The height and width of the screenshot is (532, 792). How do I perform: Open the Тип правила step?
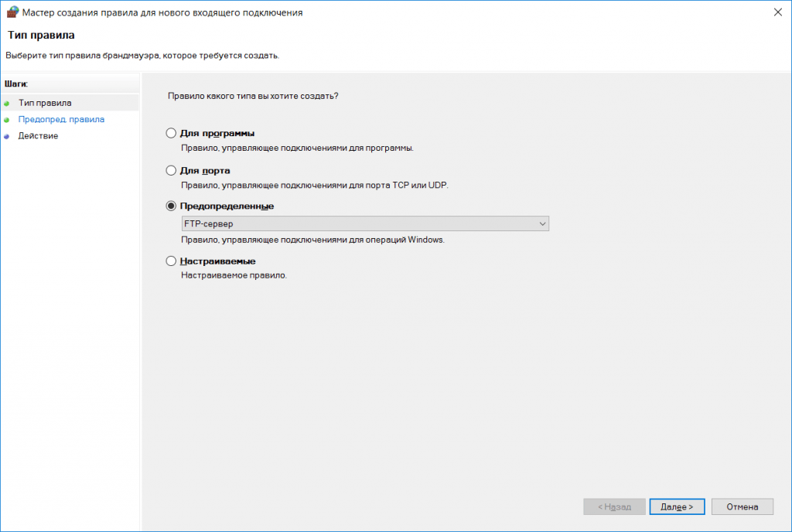point(45,103)
